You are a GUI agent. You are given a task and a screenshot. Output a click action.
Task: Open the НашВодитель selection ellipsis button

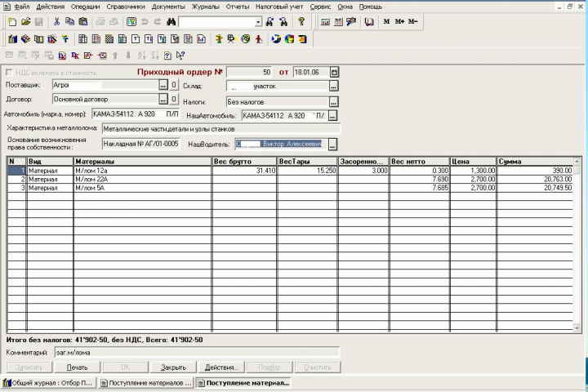pyautogui.click(x=332, y=144)
